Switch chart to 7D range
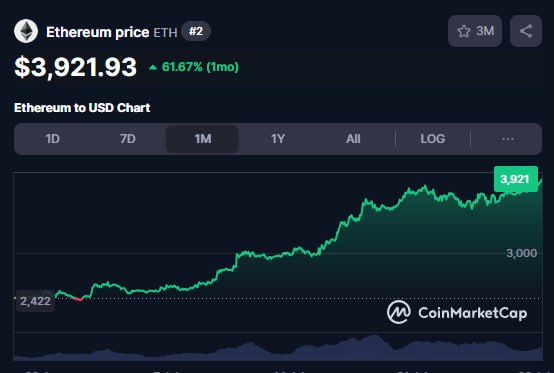This screenshot has height=373, width=554. [x=128, y=139]
